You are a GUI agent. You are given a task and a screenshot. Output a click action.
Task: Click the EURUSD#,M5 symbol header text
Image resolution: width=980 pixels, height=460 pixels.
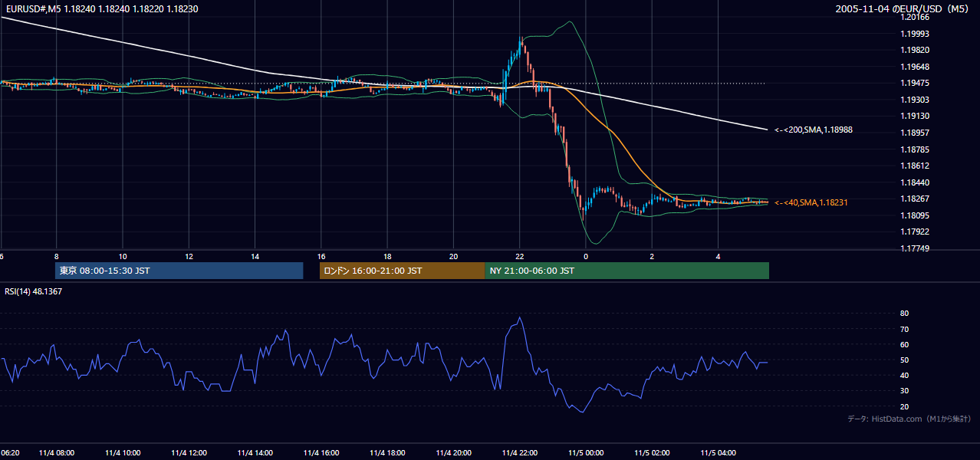[100, 9]
